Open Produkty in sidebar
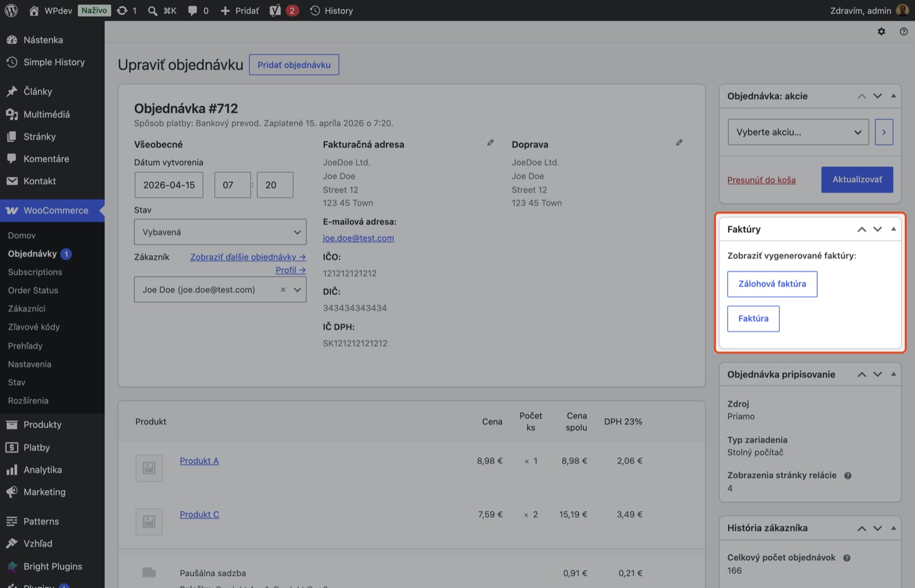Viewport: 915px width, 588px height. pyautogui.click(x=52, y=424)
